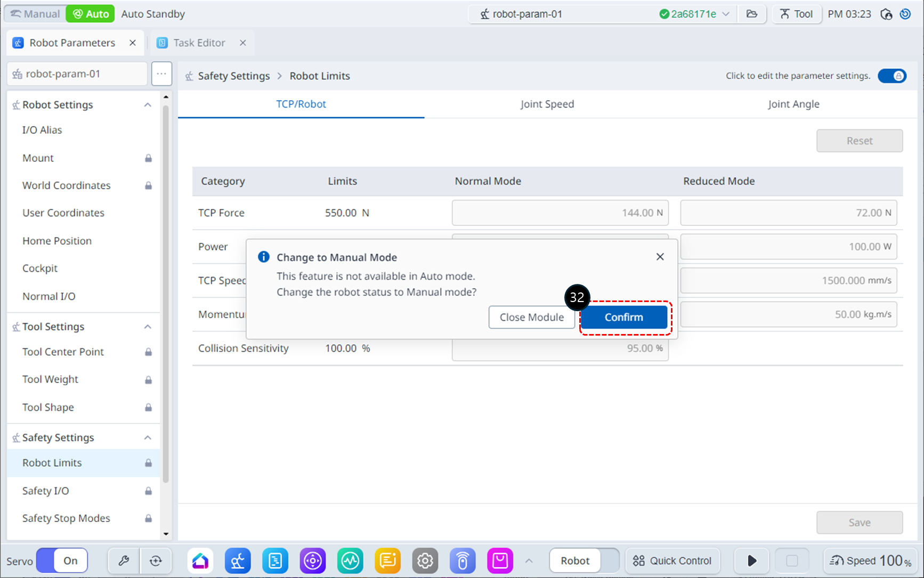Image resolution: width=924 pixels, height=578 pixels.
Task: Click Confirm in the Manual Mode dialog
Action: (x=623, y=317)
